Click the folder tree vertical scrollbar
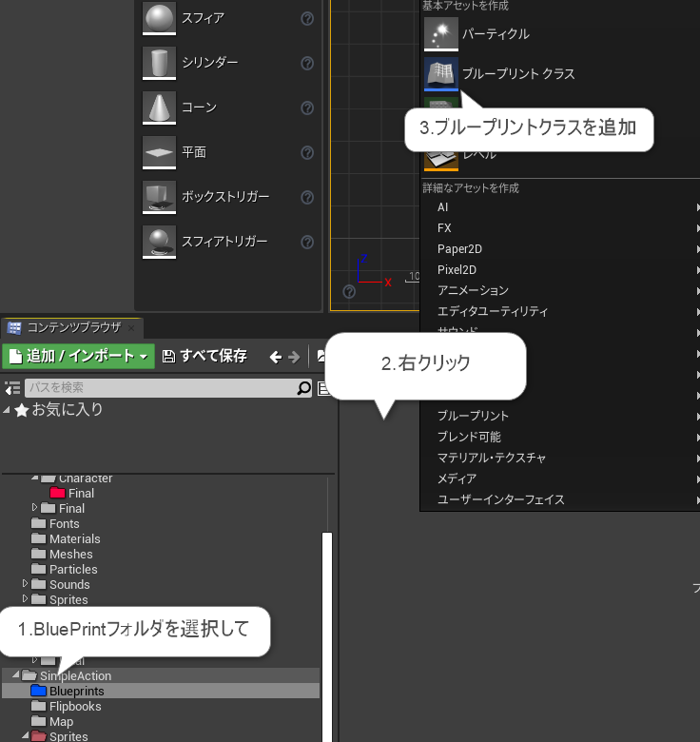700x742 pixels. [x=327, y=636]
